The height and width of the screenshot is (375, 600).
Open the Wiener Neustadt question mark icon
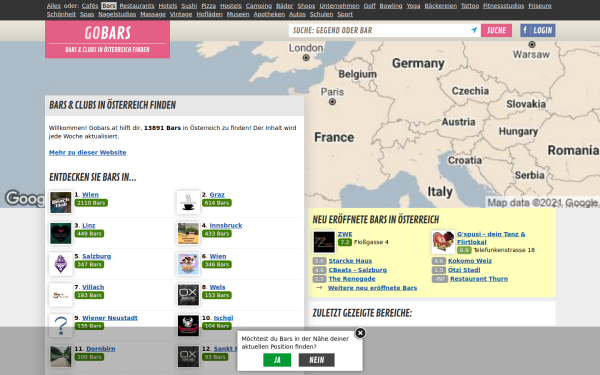click(x=60, y=326)
